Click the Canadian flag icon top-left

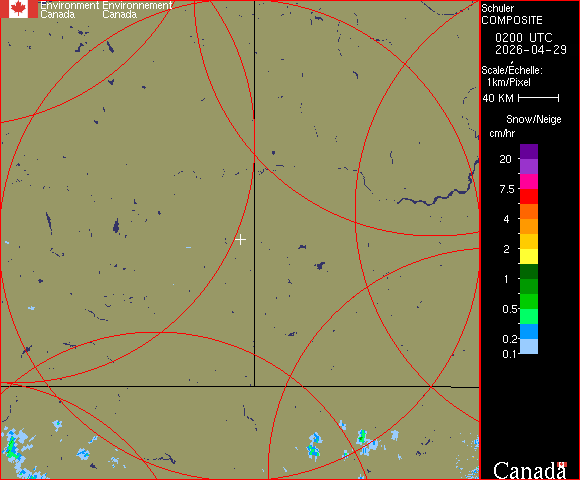18,9
